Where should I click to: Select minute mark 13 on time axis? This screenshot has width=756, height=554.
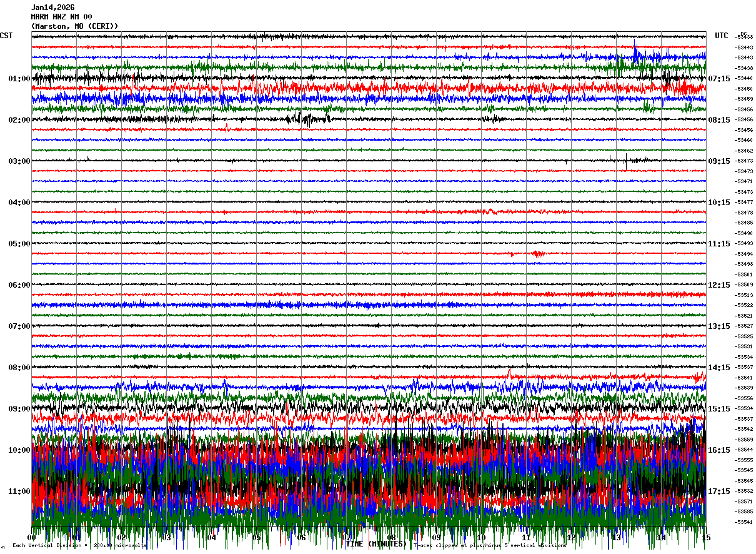pyautogui.click(x=617, y=537)
